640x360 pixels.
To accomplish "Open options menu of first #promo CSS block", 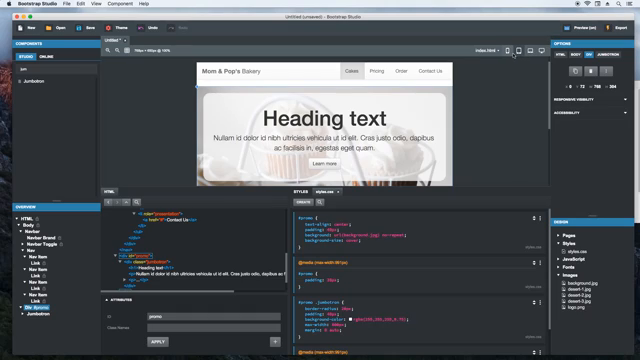I will [540, 218].
